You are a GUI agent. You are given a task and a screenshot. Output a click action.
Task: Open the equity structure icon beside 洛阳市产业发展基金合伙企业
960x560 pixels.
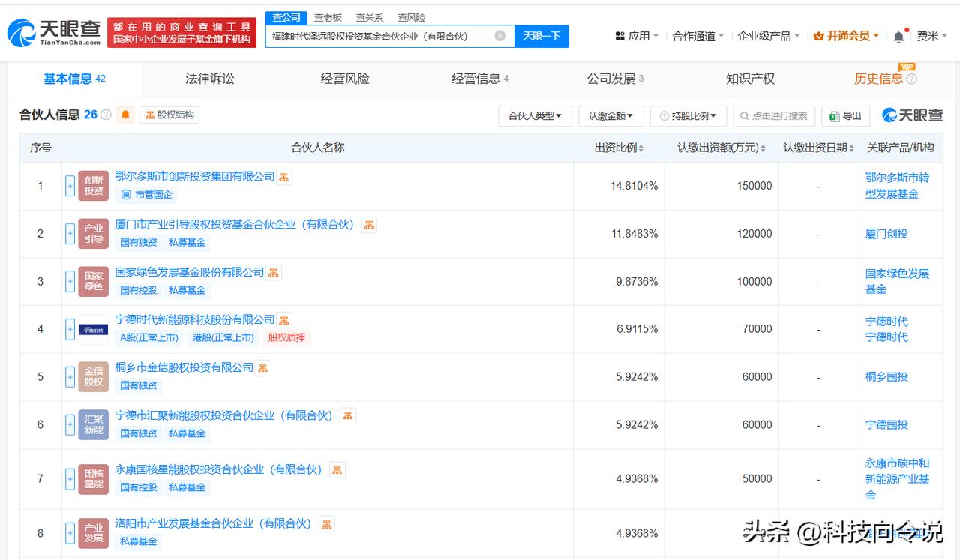(x=327, y=524)
